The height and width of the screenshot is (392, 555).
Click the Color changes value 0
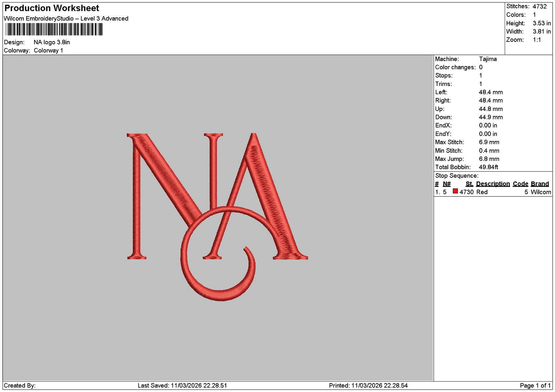[x=480, y=67]
